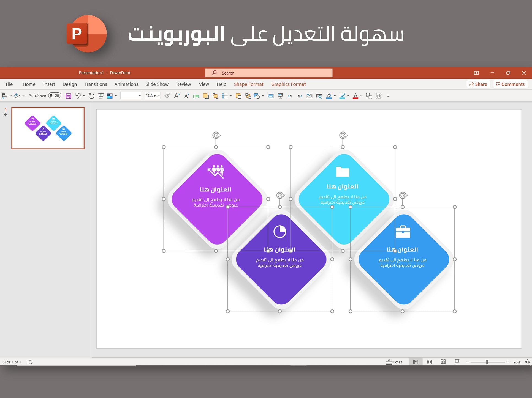
Task: Set left-to-right text direction
Action: (x=290, y=96)
